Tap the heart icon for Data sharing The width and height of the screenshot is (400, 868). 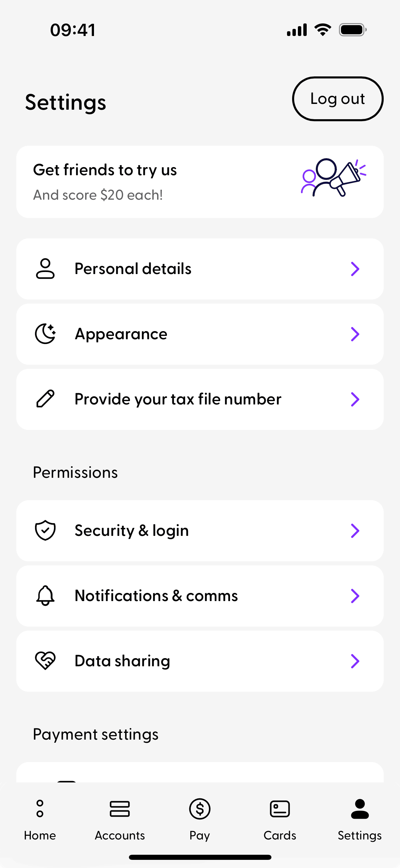coord(45,661)
